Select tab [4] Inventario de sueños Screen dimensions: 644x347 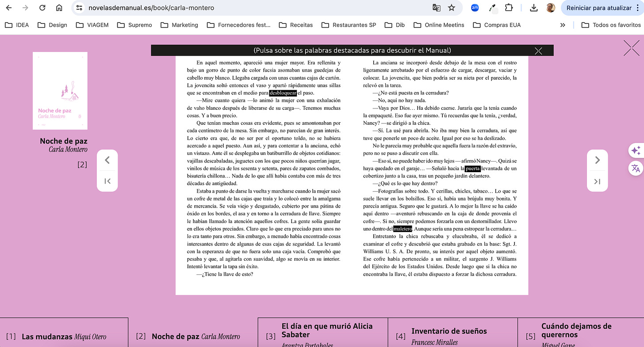point(452,333)
